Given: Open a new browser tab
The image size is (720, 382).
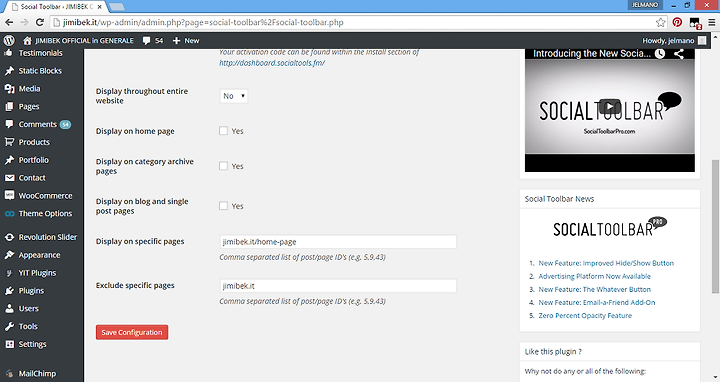Looking at the screenshot, I should click(117, 7).
